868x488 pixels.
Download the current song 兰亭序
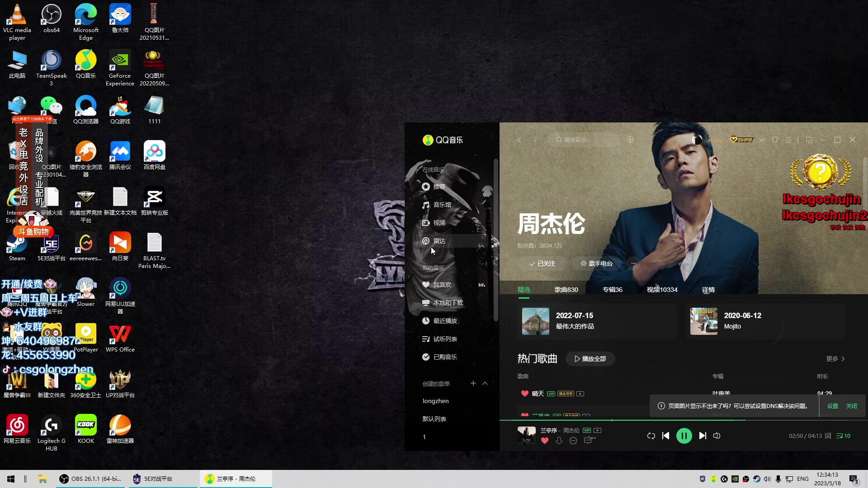[x=559, y=441]
